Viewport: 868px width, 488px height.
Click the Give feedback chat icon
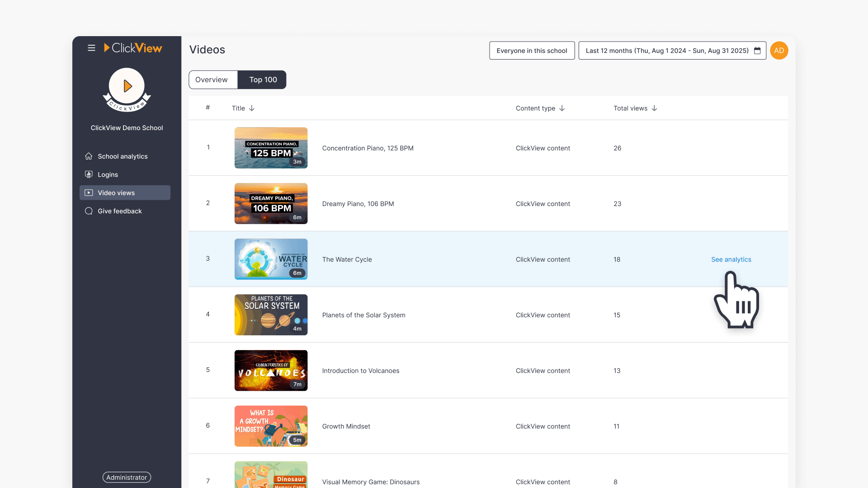89,211
